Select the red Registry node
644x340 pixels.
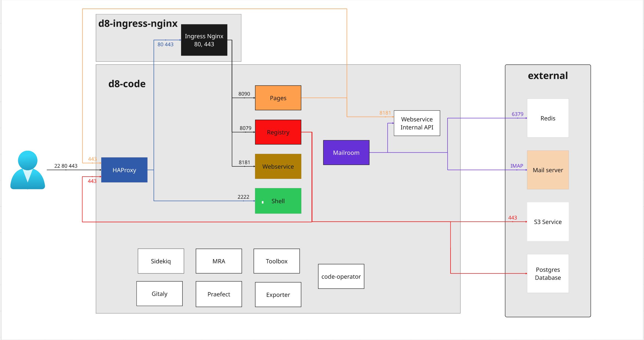278,132
